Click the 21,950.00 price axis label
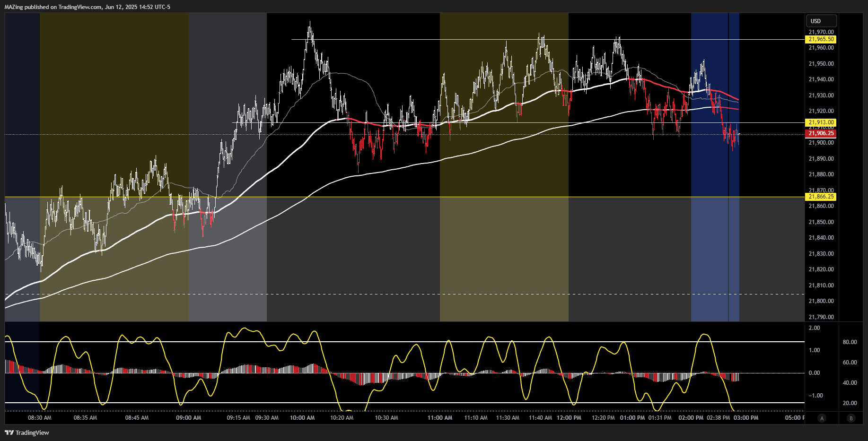 [x=821, y=64]
